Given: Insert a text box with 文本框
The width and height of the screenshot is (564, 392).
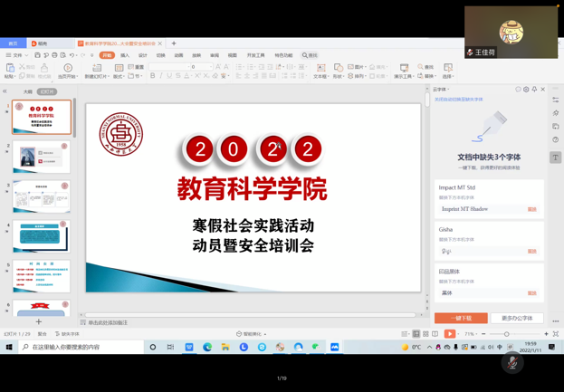Looking at the screenshot, I should (320, 68).
